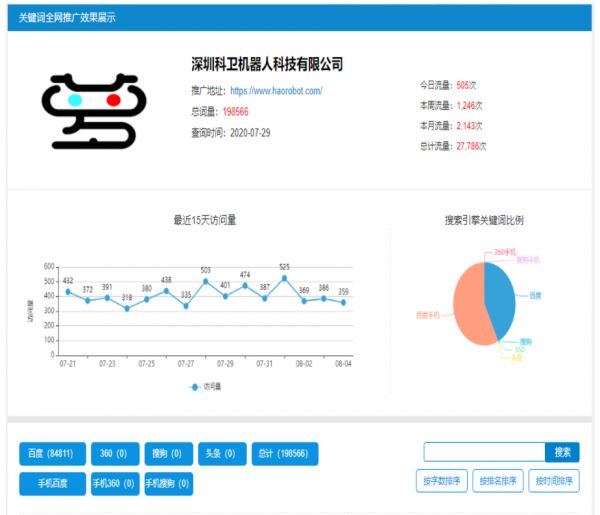
Task: Click the orange 百度手机 pie slice
Action: [x=468, y=305]
